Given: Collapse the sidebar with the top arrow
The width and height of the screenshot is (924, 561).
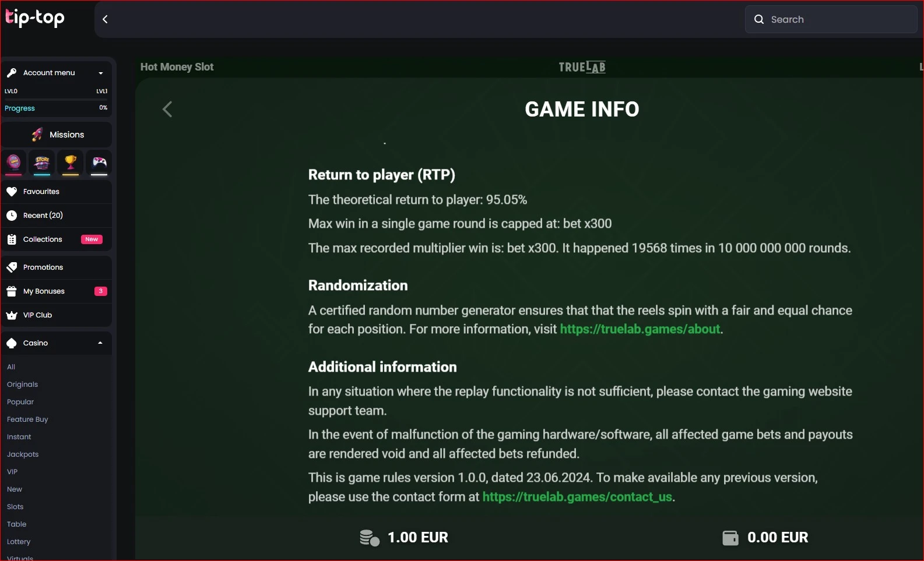Looking at the screenshot, I should [x=106, y=19].
